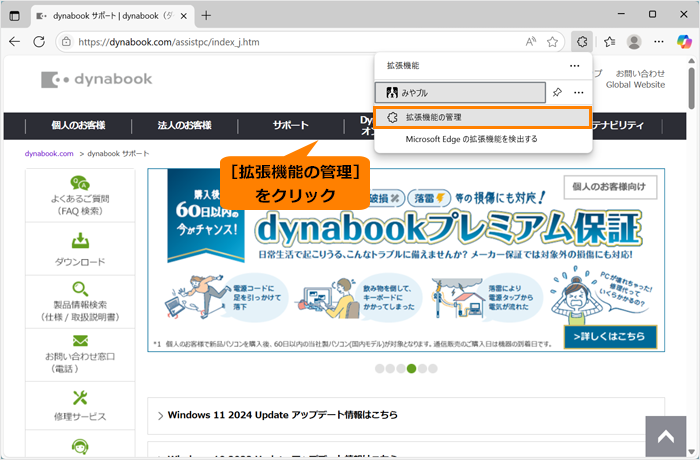Open extensions panel more options menu
Viewport: 700px width, 460px height.
coord(575,66)
